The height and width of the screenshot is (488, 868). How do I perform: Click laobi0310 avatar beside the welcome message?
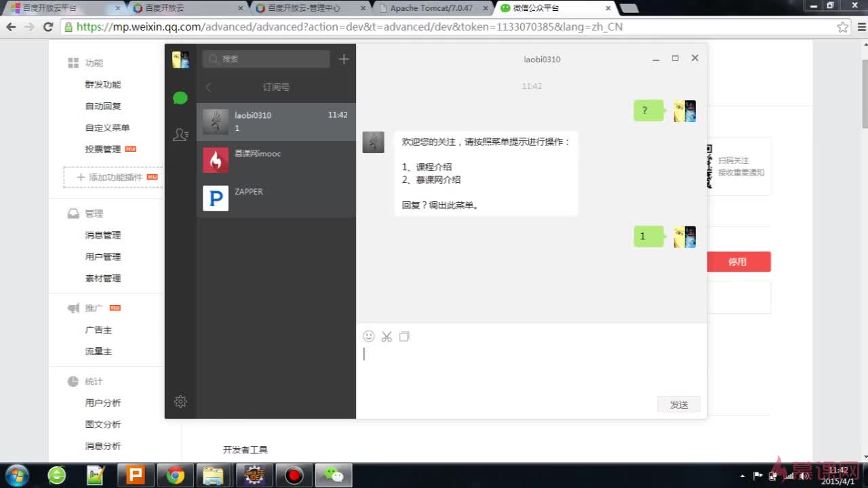coord(374,142)
